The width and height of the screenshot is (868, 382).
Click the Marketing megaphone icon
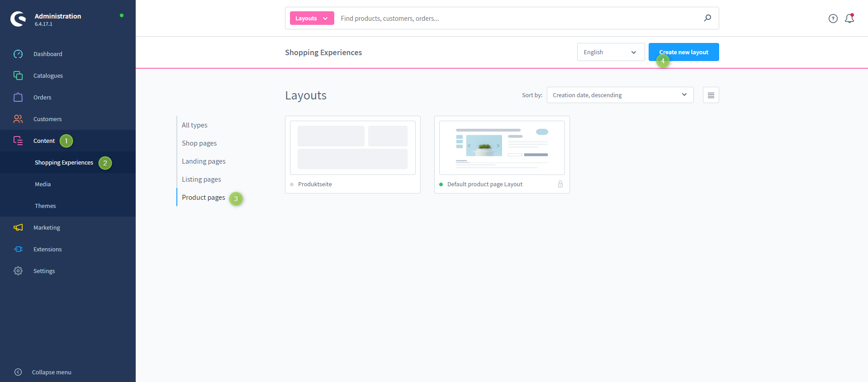[18, 227]
